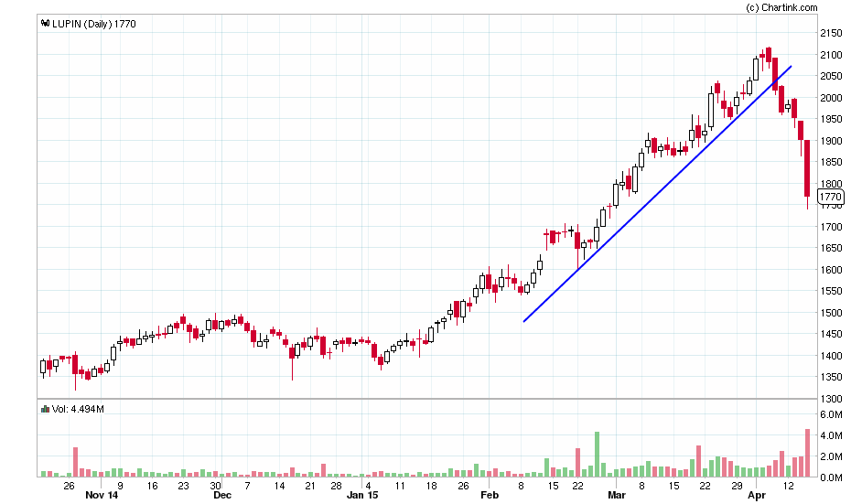The height and width of the screenshot is (504, 851).
Task: Click the blue trendline on price chart
Action: tap(657, 194)
